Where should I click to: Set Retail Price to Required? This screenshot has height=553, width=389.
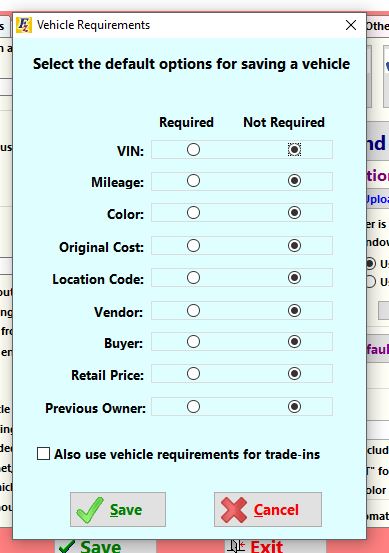click(x=193, y=373)
